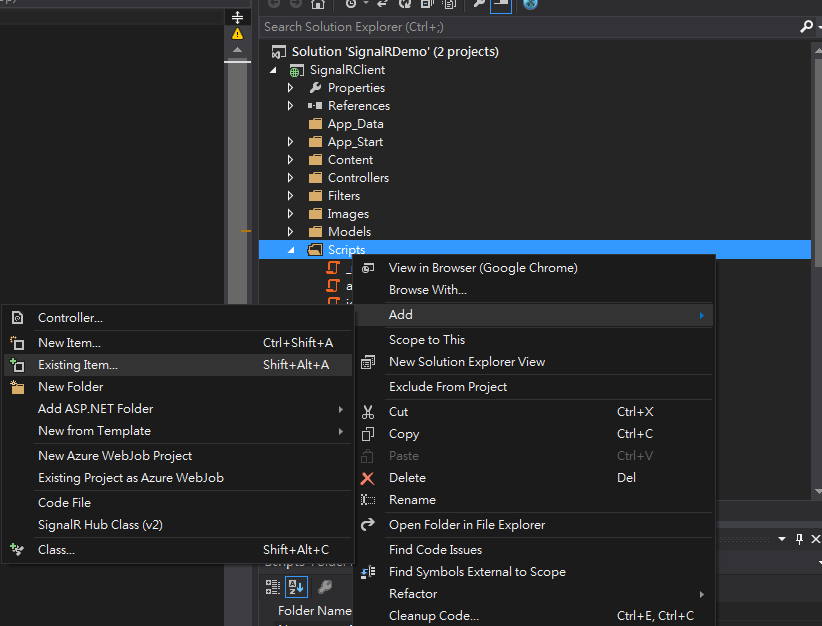Select the Solution 'SignalRDemo' node
This screenshot has width=822, height=626.
395,51
